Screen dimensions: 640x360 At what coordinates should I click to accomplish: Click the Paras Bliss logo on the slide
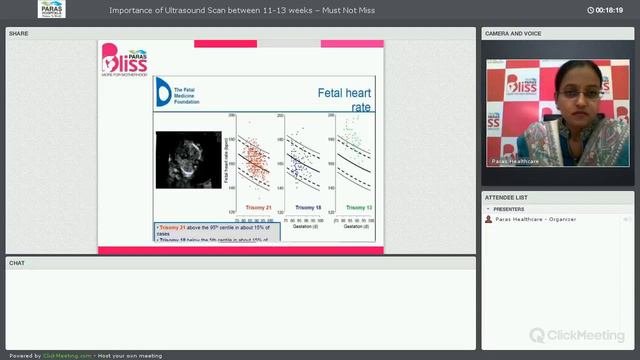124,60
